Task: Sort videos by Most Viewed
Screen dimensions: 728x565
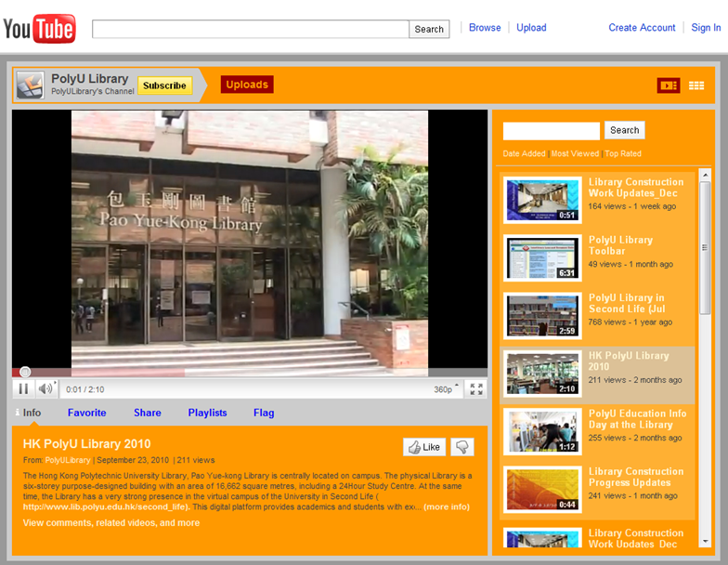Action: click(x=575, y=154)
